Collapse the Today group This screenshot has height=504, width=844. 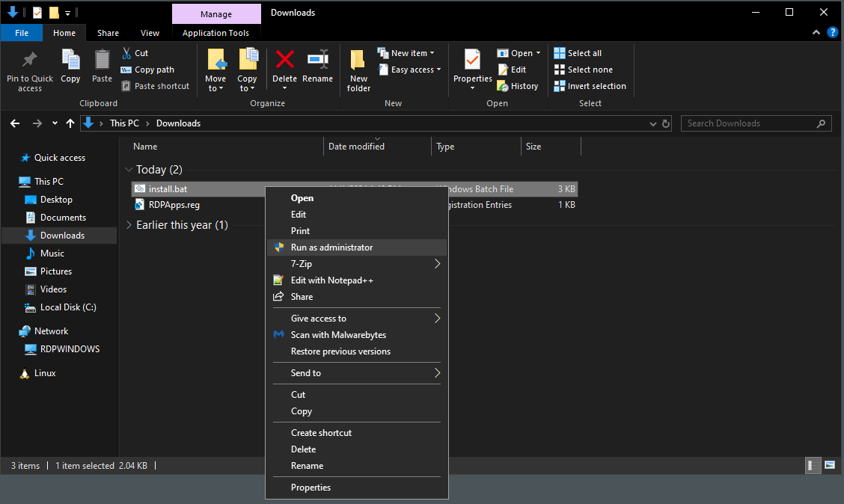coord(129,170)
